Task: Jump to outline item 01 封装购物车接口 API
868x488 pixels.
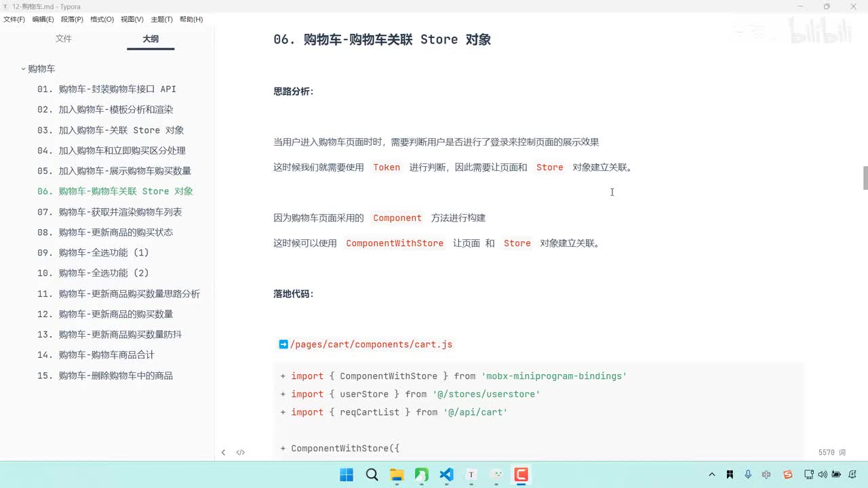Action: [x=106, y=89]
